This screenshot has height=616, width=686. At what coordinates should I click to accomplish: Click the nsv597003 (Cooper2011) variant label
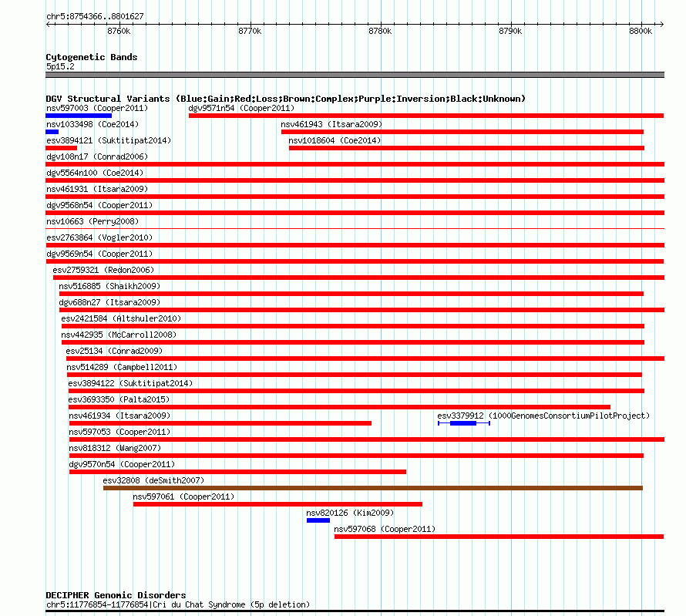tap(97, 108)
